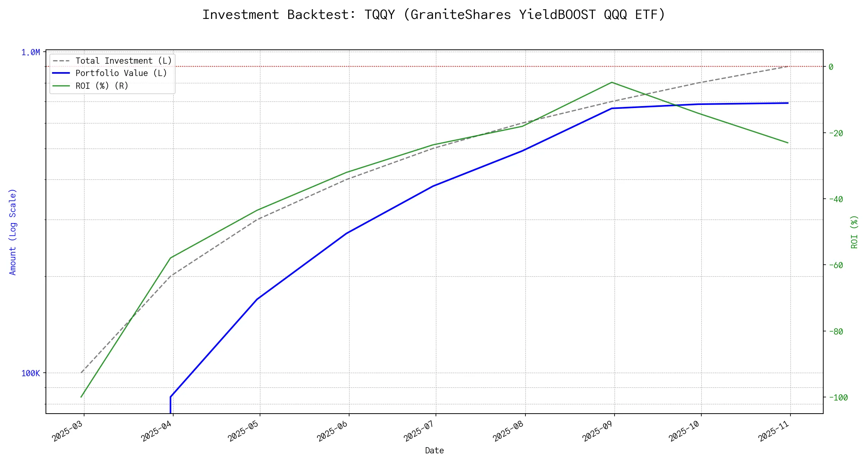Image resolution: width=868 pixels, height=463 pixels.
Task: Click the 1.0M left axis label
Action: 30,52
